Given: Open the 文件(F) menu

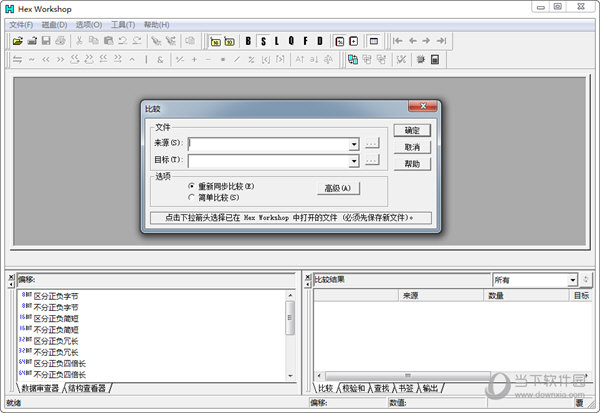Looking at the screenshot, I should point(21,25).
